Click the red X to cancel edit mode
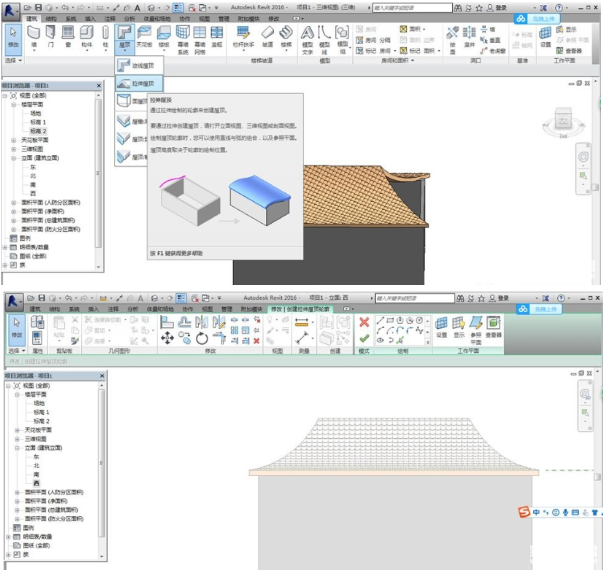The width and height of the screenshot is (604, 577). tap(364, 322)
